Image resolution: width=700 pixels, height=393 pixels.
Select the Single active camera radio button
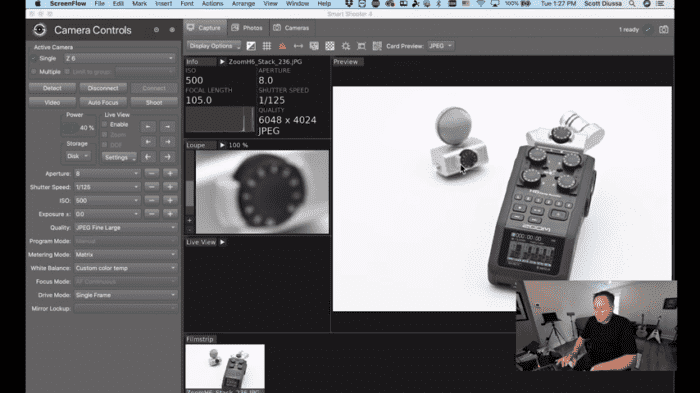click(x=34, y=59)
